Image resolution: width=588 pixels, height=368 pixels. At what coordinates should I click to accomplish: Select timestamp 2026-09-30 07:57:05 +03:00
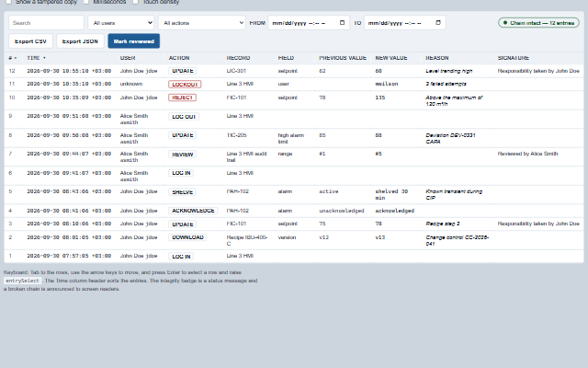(69, 256)
